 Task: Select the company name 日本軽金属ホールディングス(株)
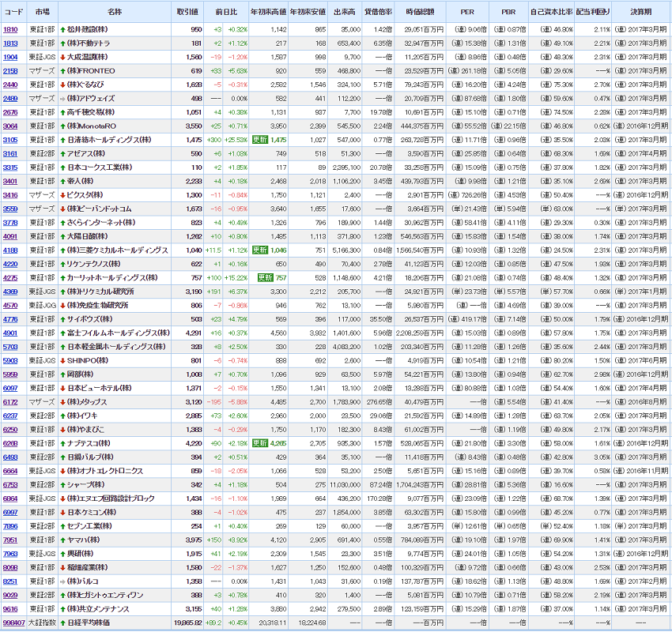coord(116,347)
